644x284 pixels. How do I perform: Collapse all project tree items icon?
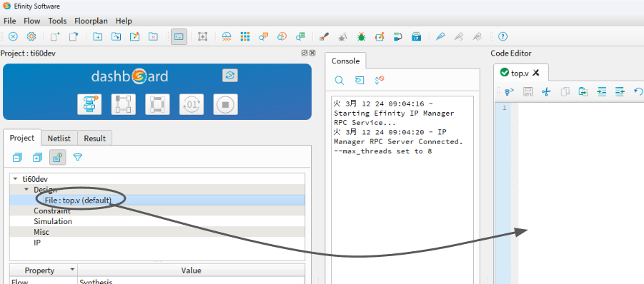(17, 157)
